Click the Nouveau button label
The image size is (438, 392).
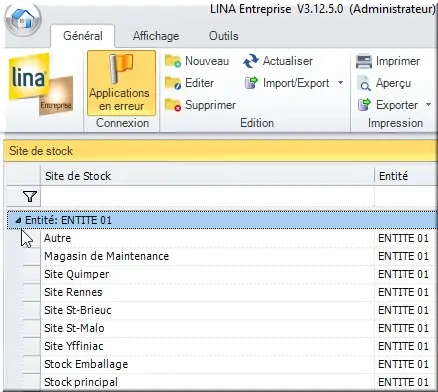pyautogui.click(x=207, y=61)
